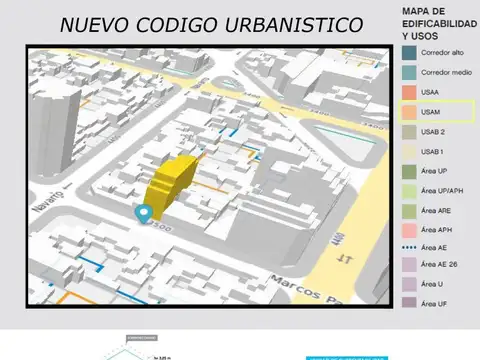Click the 'Área UF' legend label
This screenshot has width=480, height=360.
(x=434, y=304)
